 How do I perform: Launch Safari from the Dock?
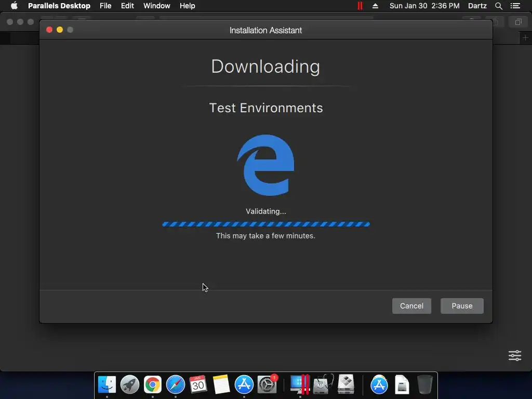pos(176,385)
